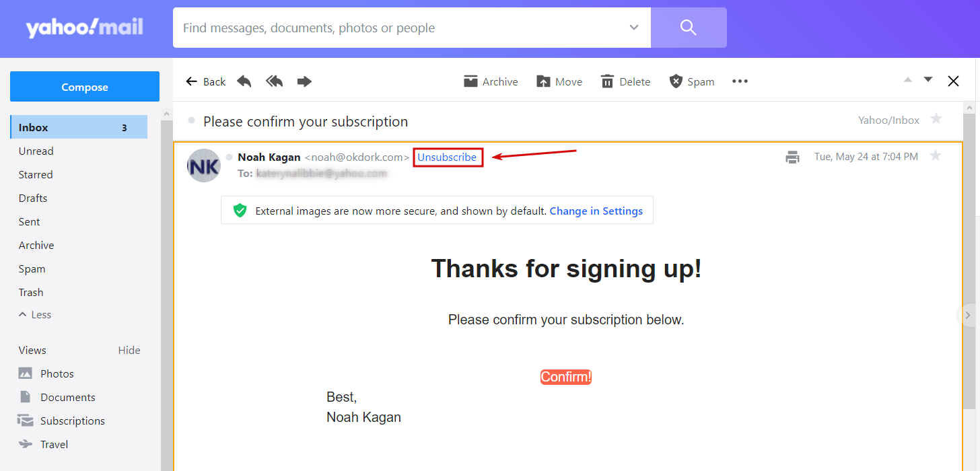Click the Forward arrow icon
Image resolution: width=980 pixels, height=471 pixels.
click(x=304, y=81)
